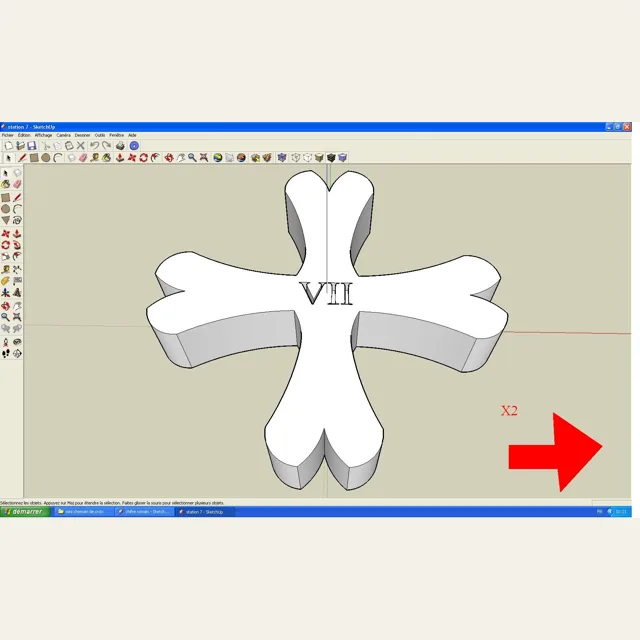The image size is (640, 640).
Task: Save the model with the floppy icon
Action: pos(31,146)
